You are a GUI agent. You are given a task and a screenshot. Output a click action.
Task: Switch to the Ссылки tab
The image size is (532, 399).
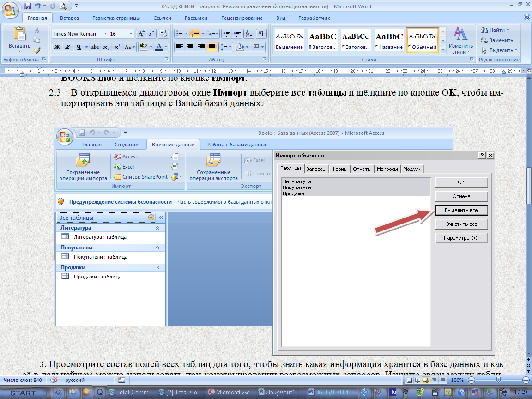pyautogui.click(x=162, y=18)
